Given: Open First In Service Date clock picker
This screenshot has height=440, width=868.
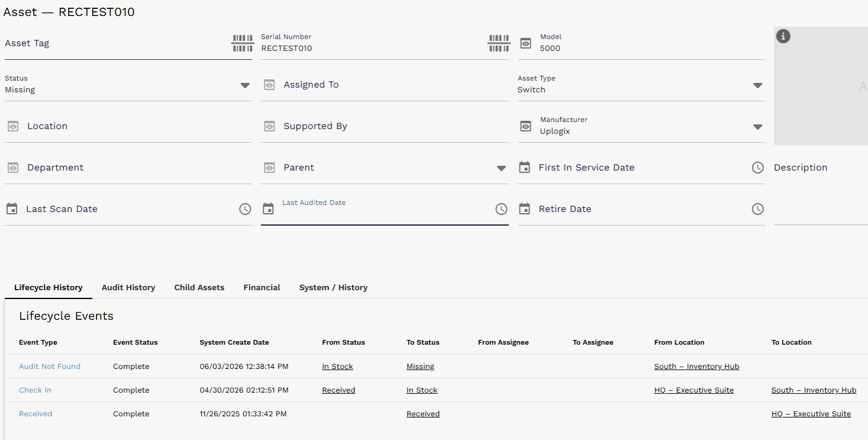Looking at the screenshot, I should 757,168.
